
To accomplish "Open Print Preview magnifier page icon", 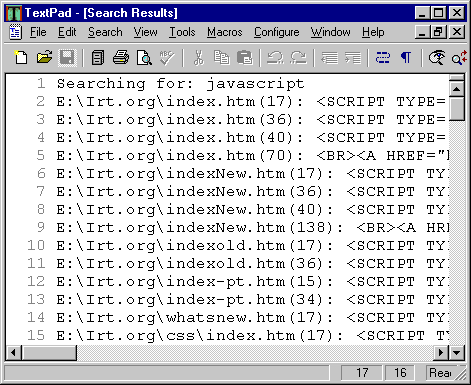I will click(x=144, y=58).
